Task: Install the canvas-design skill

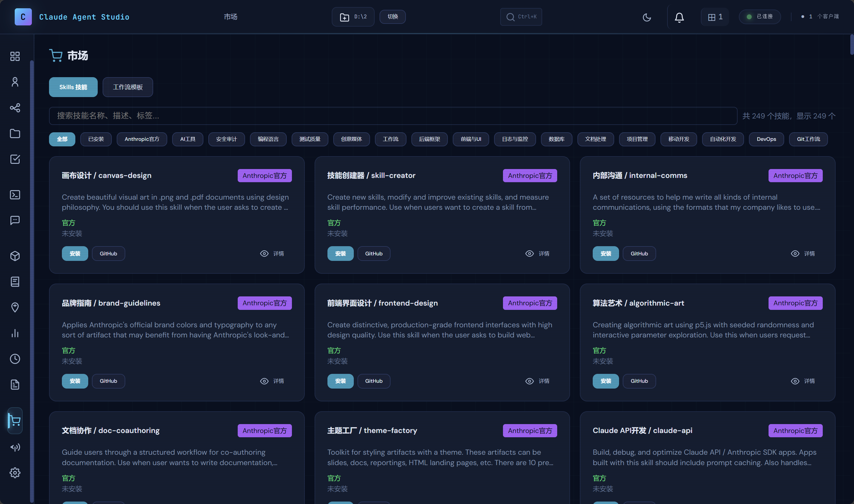Action: pyautogui.click(x=75, y=254)
